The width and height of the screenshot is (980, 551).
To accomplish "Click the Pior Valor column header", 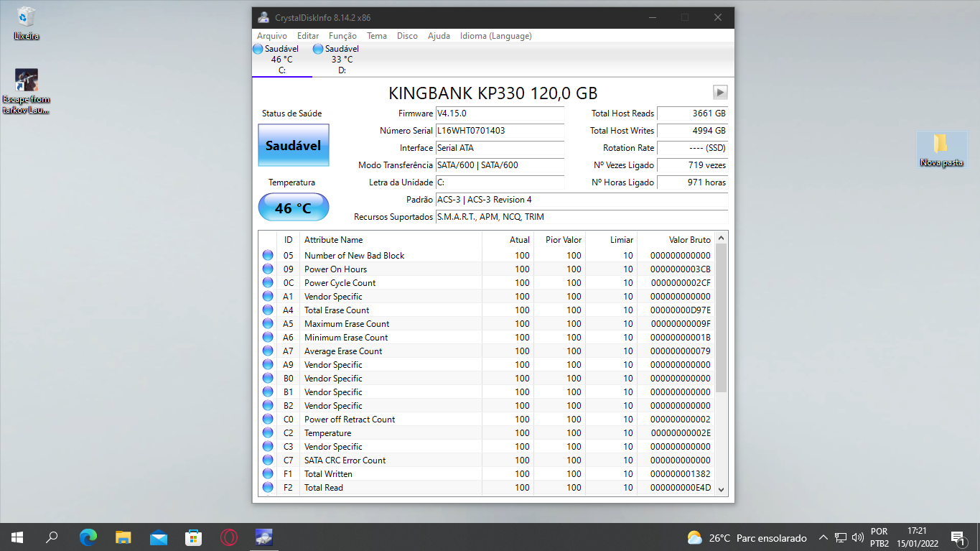I will (559, 240).
